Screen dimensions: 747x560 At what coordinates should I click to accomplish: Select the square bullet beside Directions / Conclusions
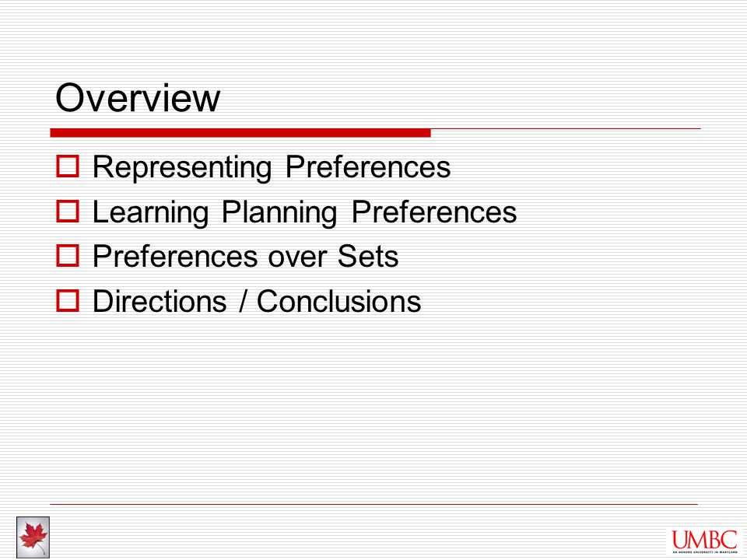click(x=68, y=300)
